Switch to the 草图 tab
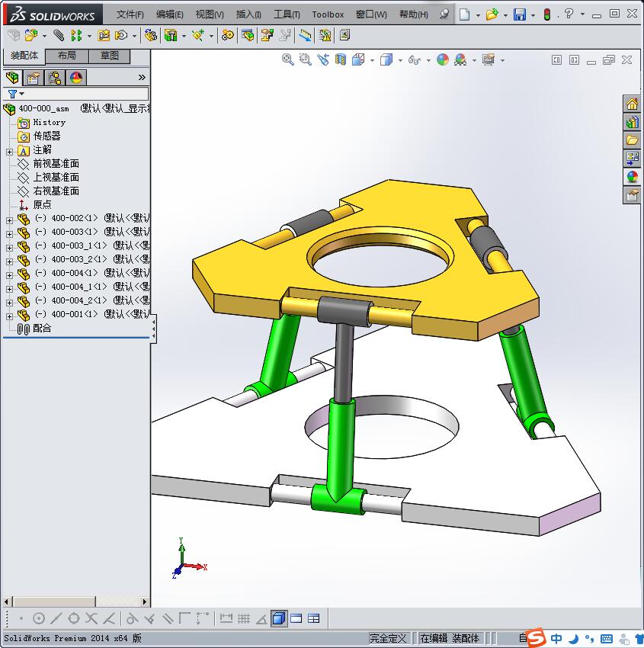644x648 pixels. click(x=110, y=56)
